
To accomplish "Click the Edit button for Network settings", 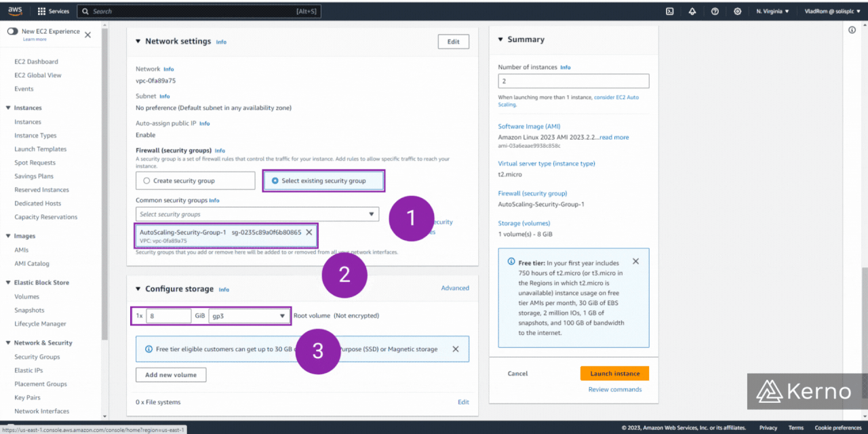I will point(454,42).
